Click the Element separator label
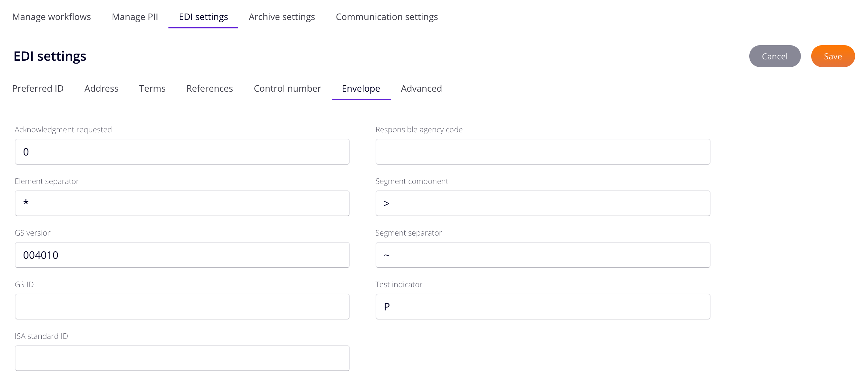This screenshot has width=868, height=384. (x=47, y=181)
